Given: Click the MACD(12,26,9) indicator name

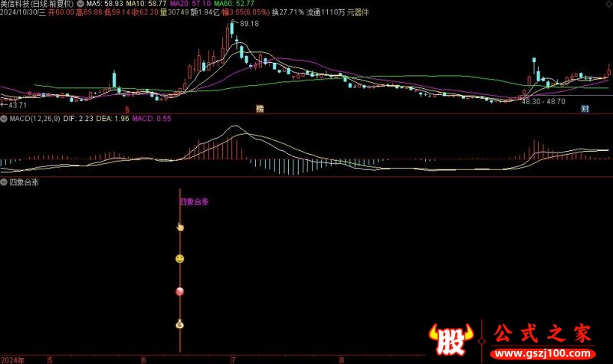Looking at the screenshot, I should [34, 119].
